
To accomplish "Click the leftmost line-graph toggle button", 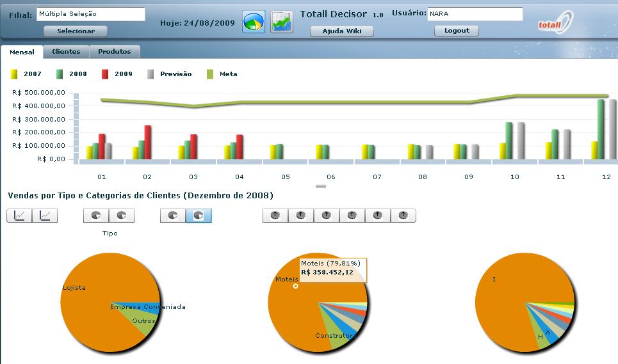I will [19, 216].
